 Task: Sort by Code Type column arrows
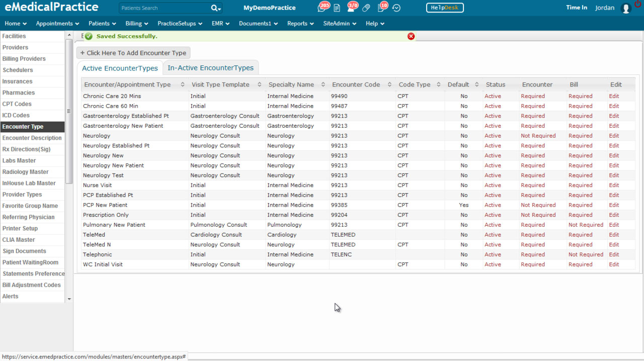439,84
